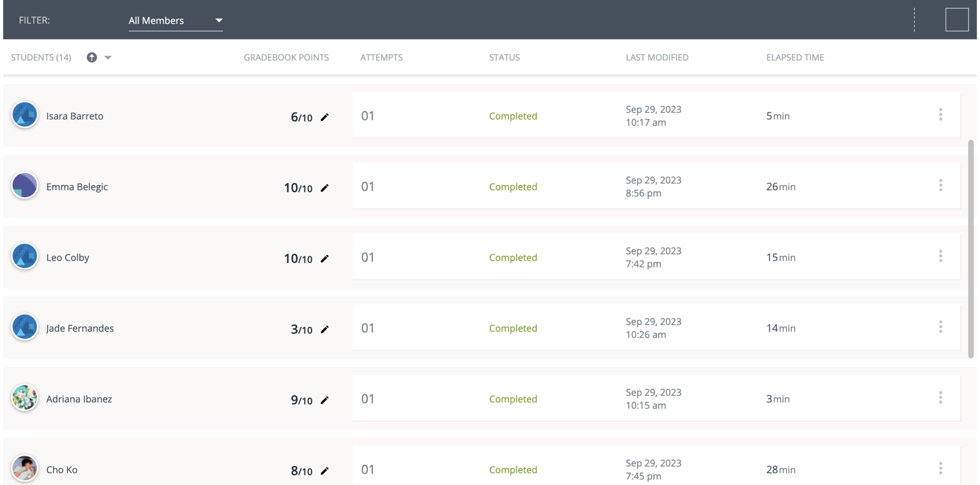Edit Leo Colby's 10/10 grade
980x485 pixels.
click(x=324, y=259)
